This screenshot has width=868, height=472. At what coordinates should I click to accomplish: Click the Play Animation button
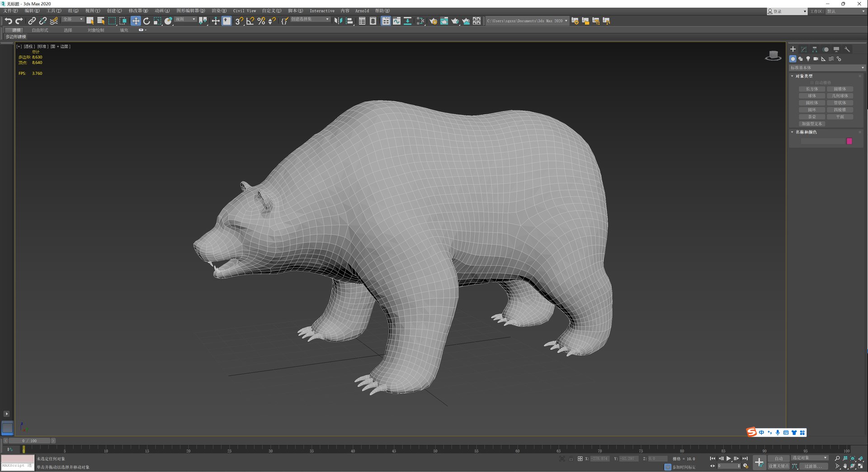coord(729,458)
